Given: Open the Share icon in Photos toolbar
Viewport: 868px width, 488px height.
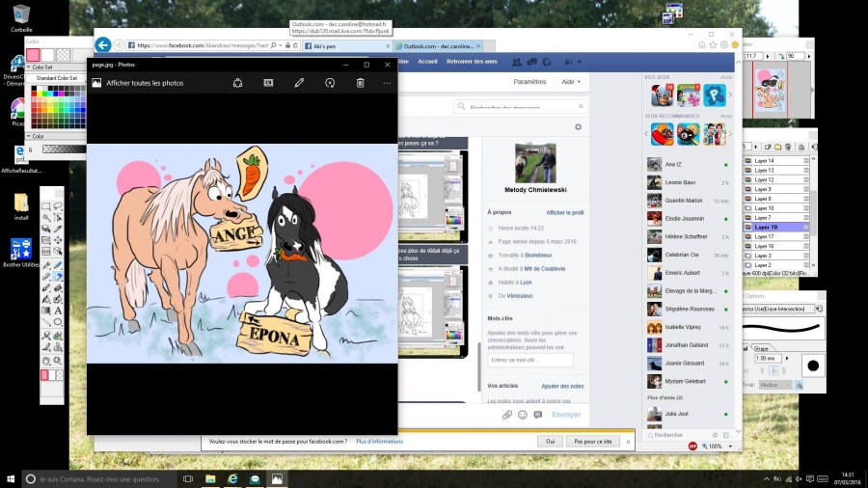Looking at the screenshot, I should click(237, 83).
